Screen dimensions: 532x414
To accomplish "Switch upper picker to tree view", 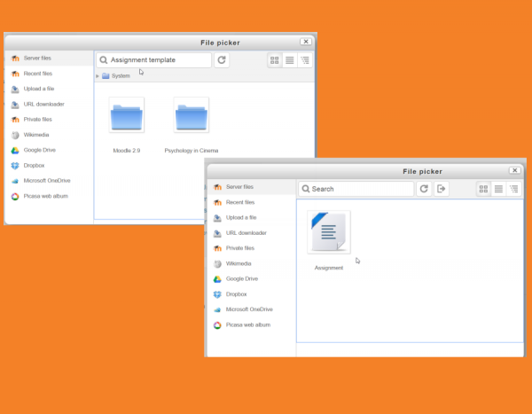I will pyautogui.click(x=305, y=60).
